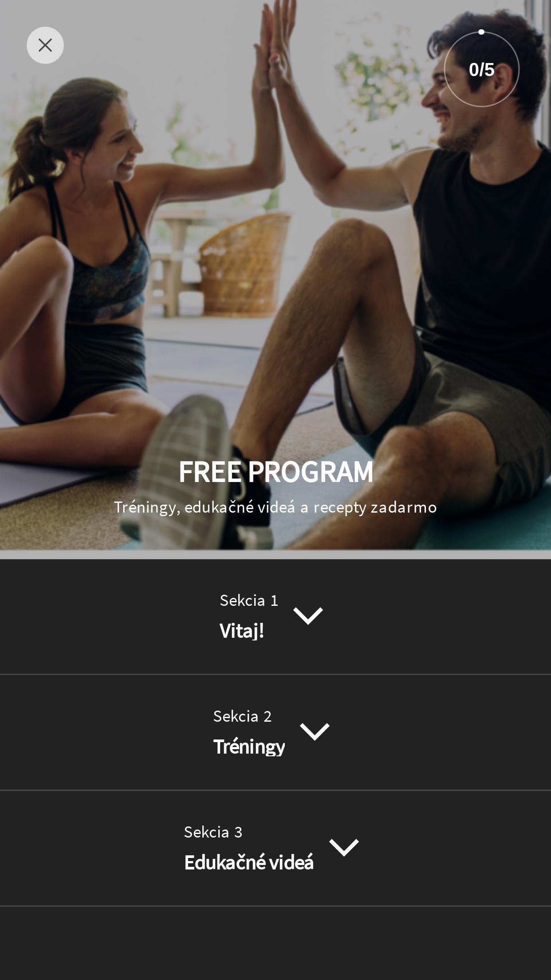Image resolution: width=551 pixels, height=980 pixels.
Task: Expand Sekcia 2 Tréningy chevron
Action: pyautogui.click(x=315, y=731)
